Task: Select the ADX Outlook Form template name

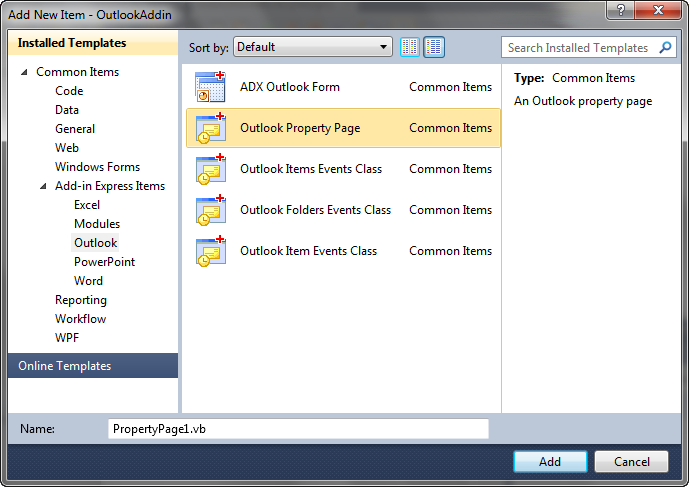Action: (x=290, y=87)
